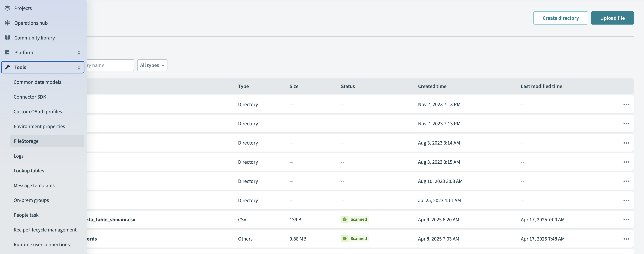This screenshot has width=644, height=254.
Task: Click the Create directory button
Action: 560,18
